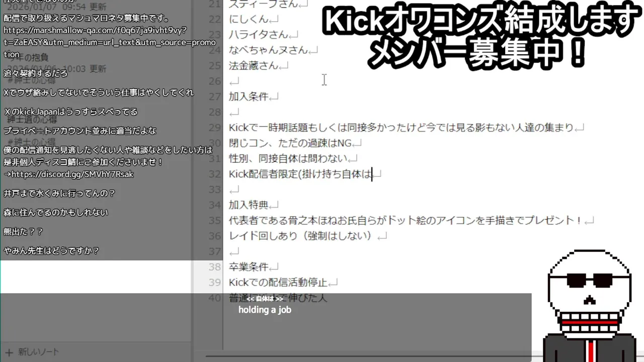Click the chat message XのkickJapanはうっすらスベってる
This screenshot has width=644, height=362.
pyautogui.click(x=70, y=112)
